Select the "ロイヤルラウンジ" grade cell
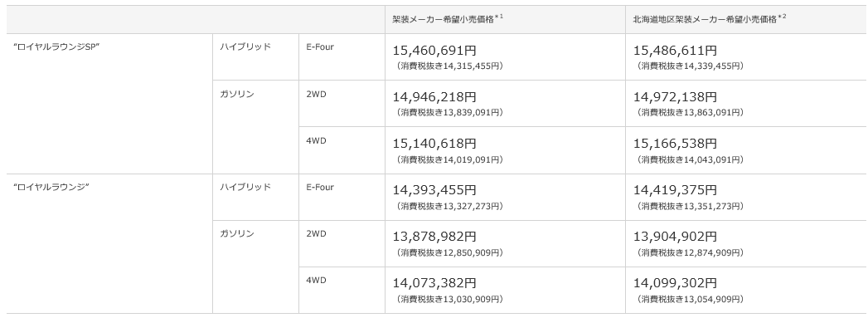 point(109,244)
